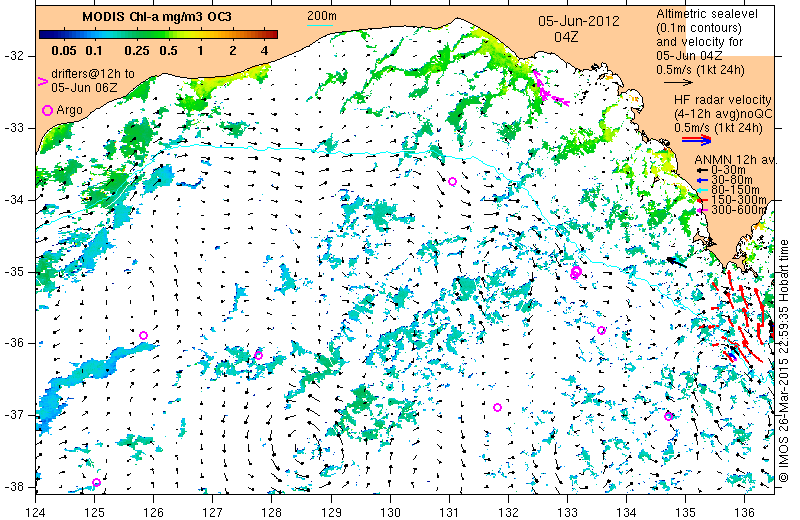
Task: Click the '150-300m' depth label
Action: [738, 200]
